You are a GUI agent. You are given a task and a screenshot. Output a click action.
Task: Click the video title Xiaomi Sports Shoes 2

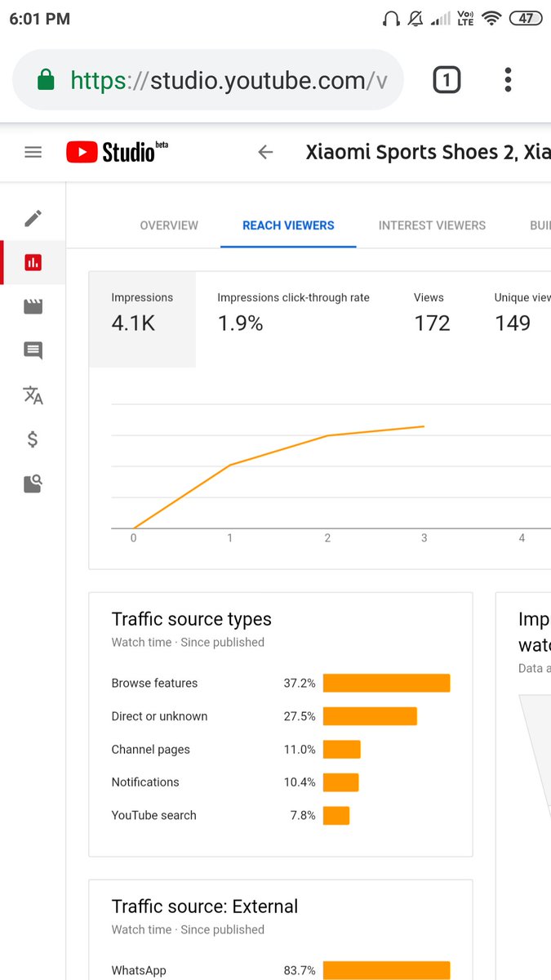(x=428, y=152)
